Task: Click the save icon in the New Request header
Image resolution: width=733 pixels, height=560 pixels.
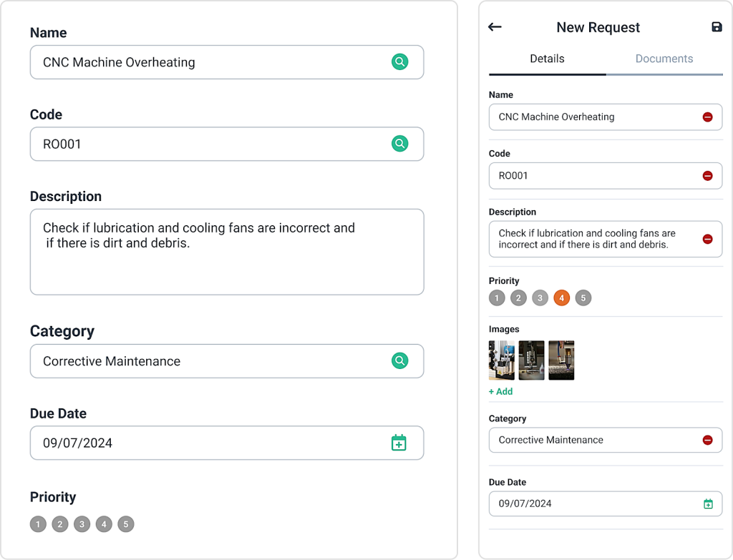Action: pyautogui.click(x=717, y=26)
